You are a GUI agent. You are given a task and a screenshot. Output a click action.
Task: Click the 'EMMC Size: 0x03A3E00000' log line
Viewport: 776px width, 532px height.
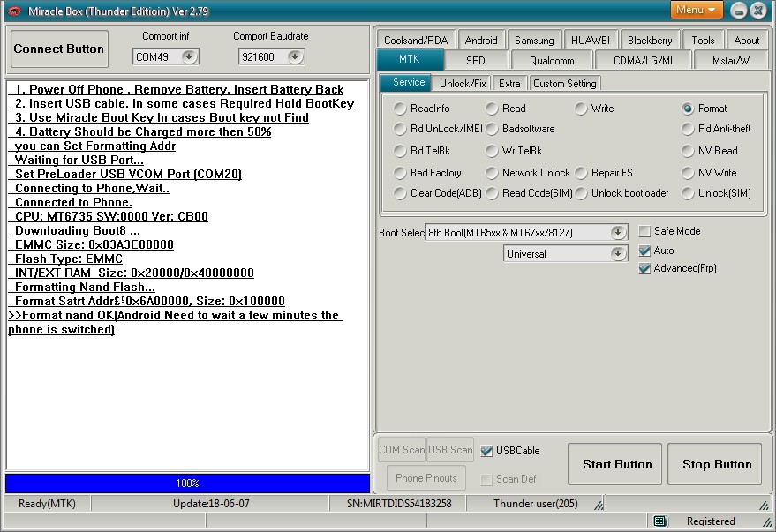click(94, 244)
